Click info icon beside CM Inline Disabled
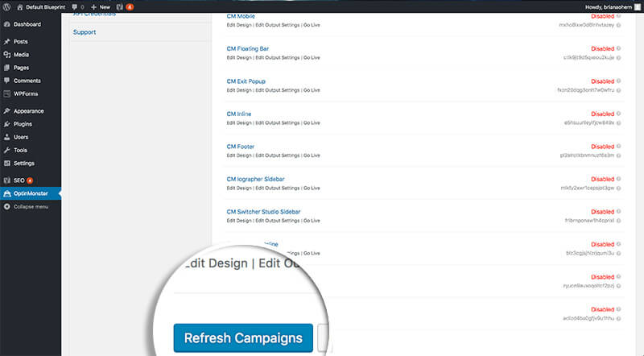The height and width of the screenshot is (356, 644). coord(618,114)
